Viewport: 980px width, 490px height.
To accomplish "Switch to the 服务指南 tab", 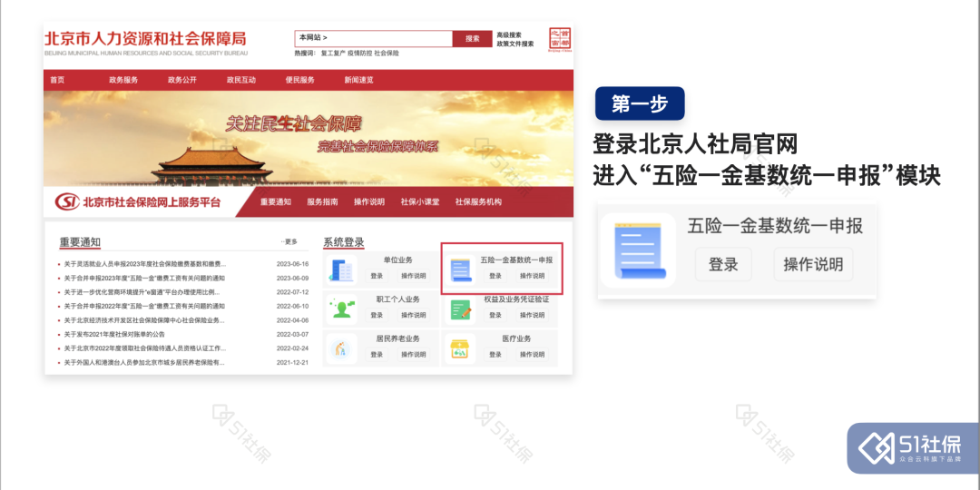I will (x=322, y=201).
